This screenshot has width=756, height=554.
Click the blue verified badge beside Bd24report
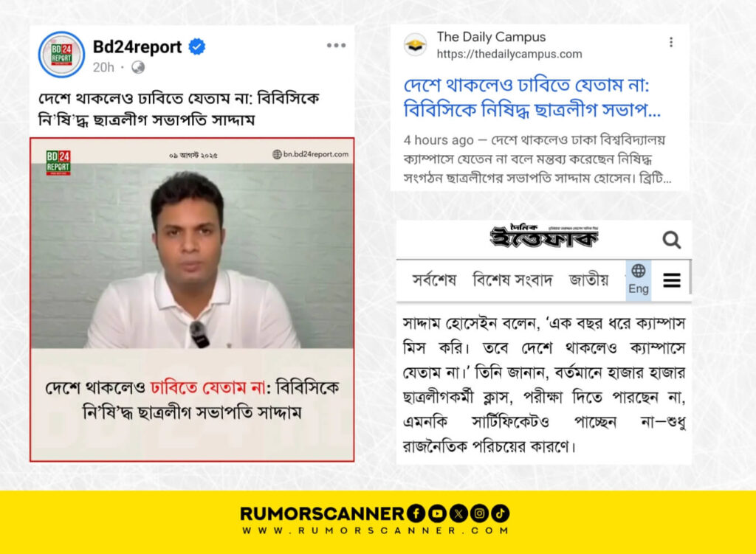(196, 46)
